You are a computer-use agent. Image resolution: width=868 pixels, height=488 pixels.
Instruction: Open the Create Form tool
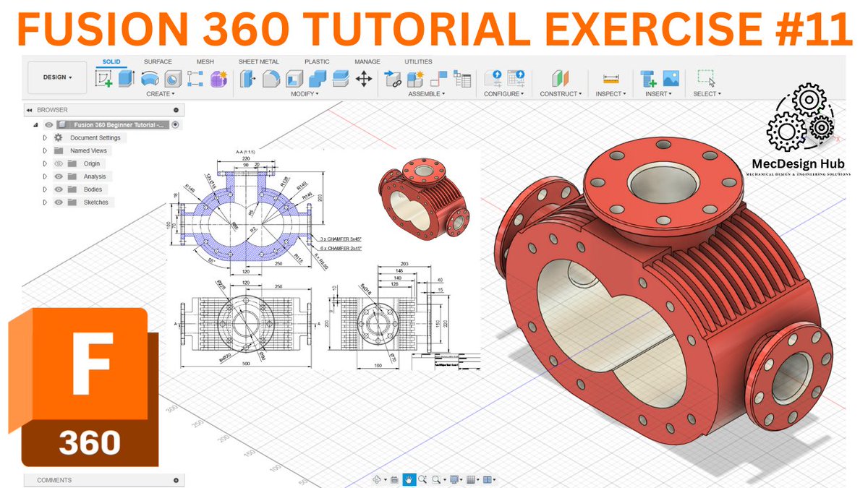[218, 79]
